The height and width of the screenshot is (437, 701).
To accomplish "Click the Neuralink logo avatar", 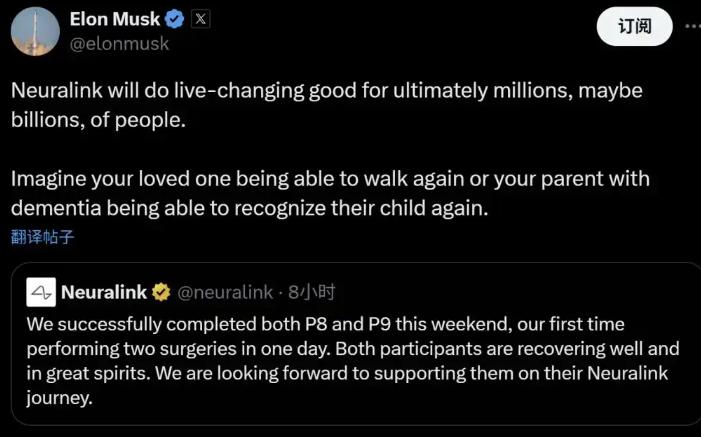I will coord(41,292).
